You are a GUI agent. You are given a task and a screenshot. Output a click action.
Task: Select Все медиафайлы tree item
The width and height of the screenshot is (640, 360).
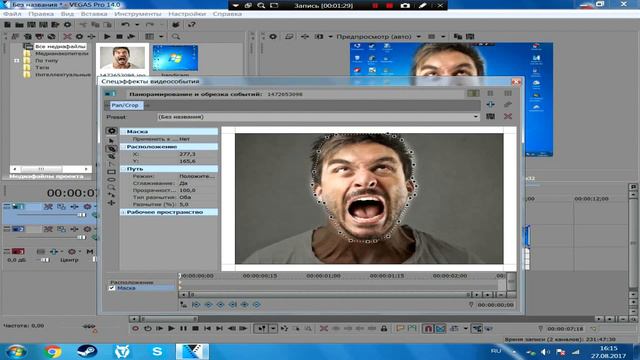60,46
